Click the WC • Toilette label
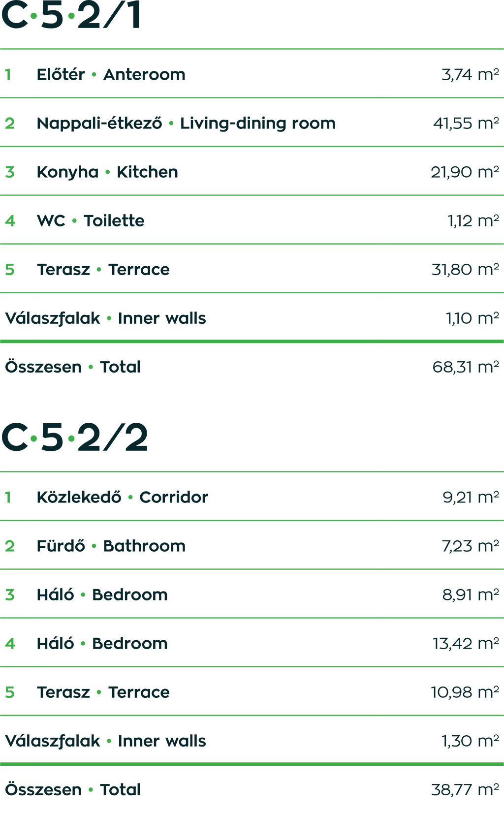 (x=91, y=221)
